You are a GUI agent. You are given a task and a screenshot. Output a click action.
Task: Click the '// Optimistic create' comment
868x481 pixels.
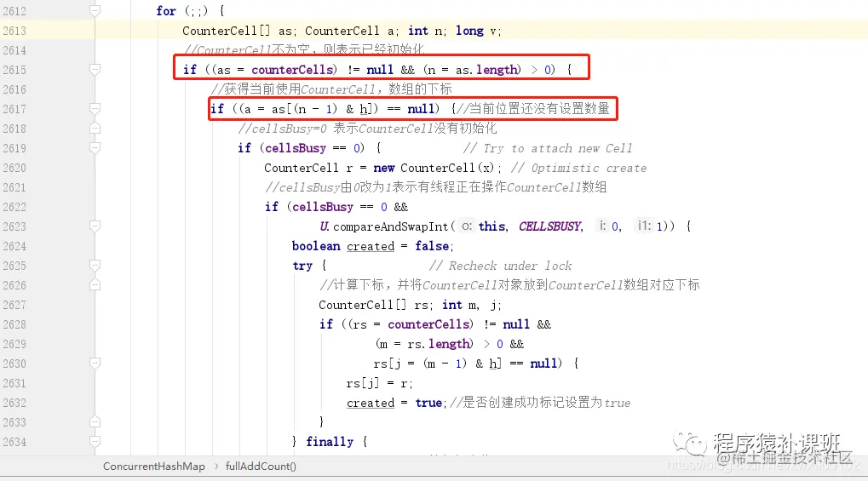578,168
